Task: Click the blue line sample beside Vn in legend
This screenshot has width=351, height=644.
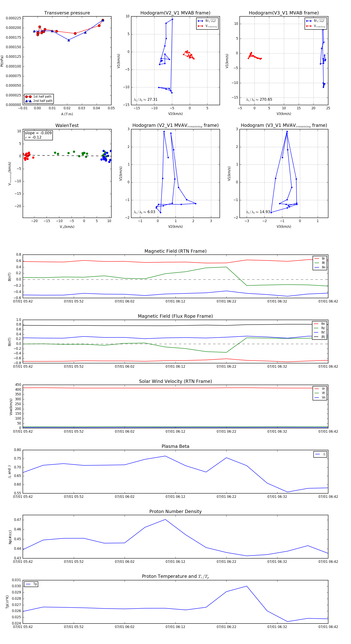Action: pyautogui.click(x=317, y=398)
